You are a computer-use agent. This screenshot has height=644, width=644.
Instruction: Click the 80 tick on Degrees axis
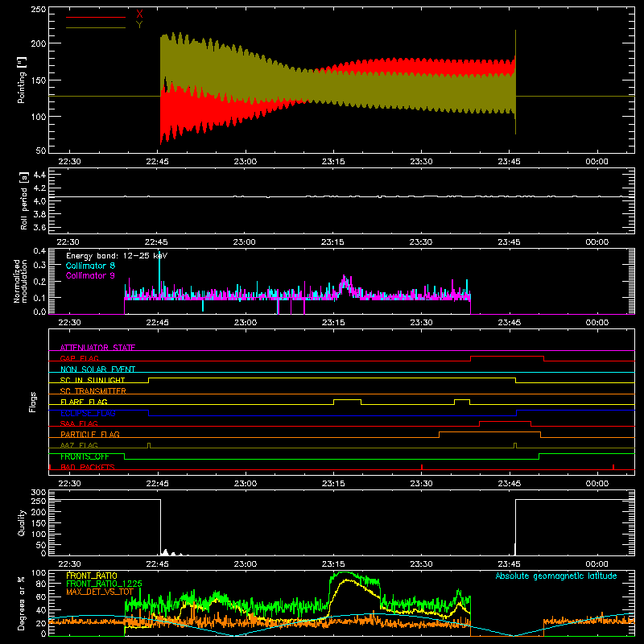click(41, 584)
